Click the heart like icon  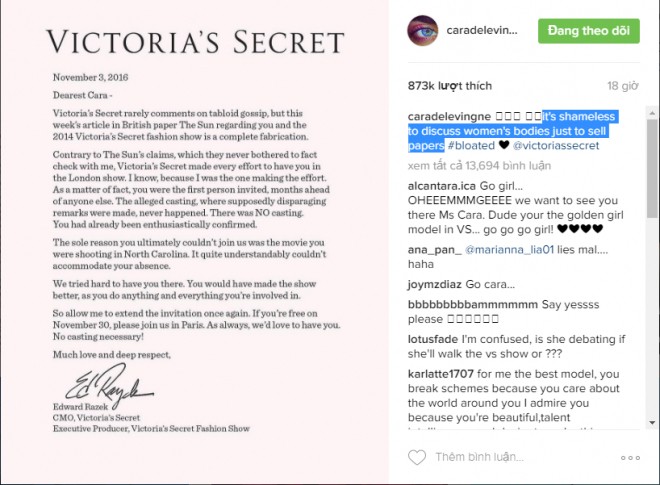coord(417,457)
